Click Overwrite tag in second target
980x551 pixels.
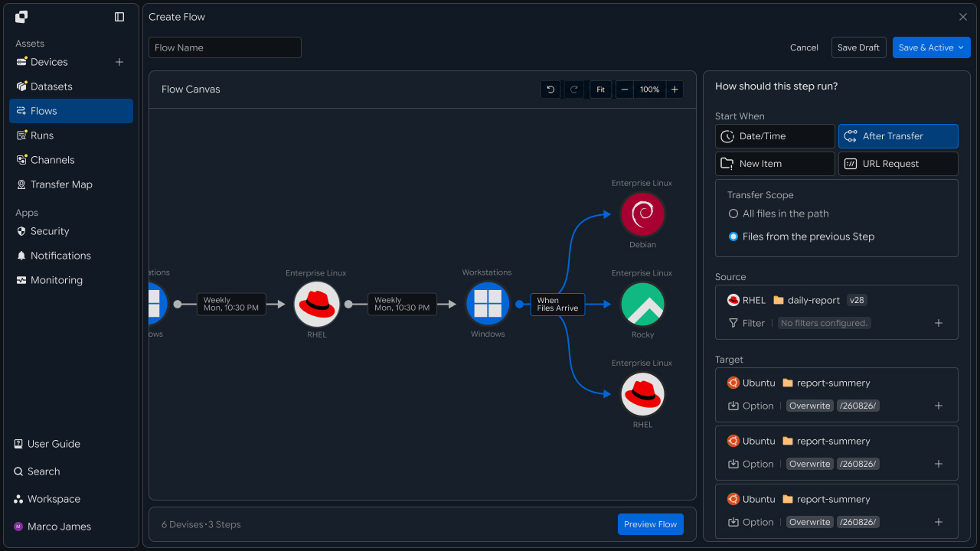[810, 464]
